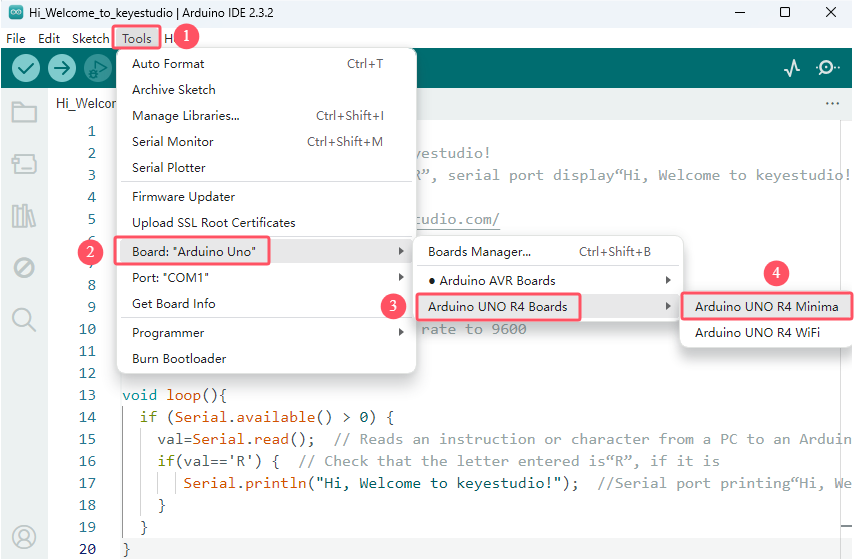
Task: Click the Start Debugging icon
Action: (x=98, y=68)
